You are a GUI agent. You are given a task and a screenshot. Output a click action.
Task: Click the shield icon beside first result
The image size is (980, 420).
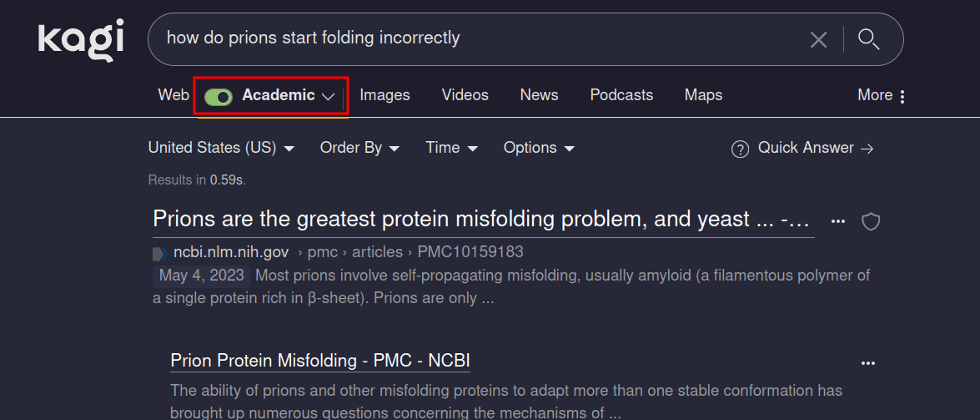click(x=871, y=221)
